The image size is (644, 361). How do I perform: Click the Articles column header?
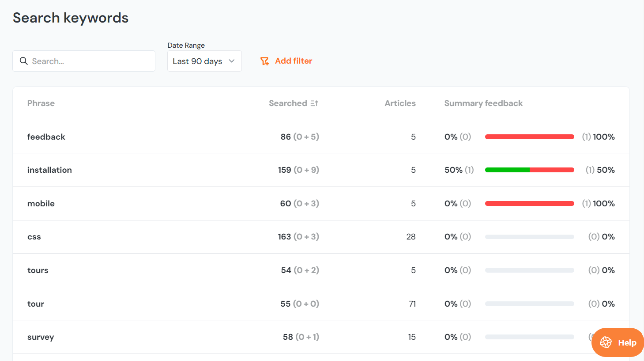[x=400, y=103]
